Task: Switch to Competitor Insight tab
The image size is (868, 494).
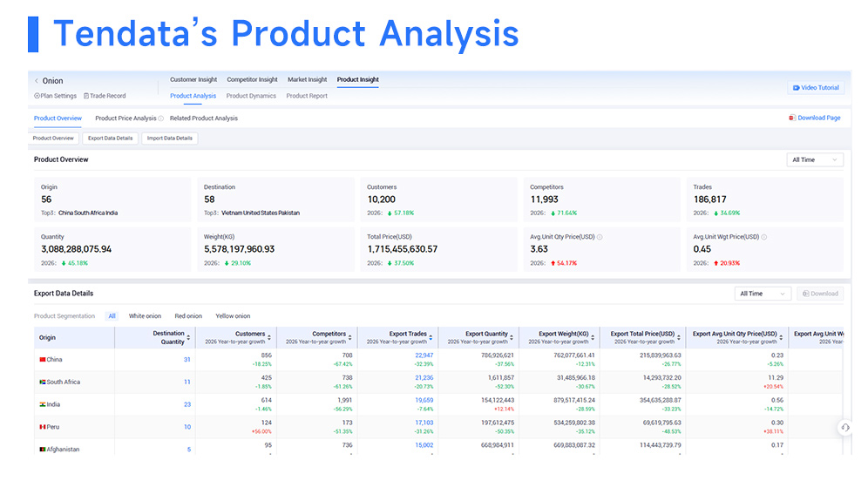Action: pyautogui.click(x=252, y=79)
